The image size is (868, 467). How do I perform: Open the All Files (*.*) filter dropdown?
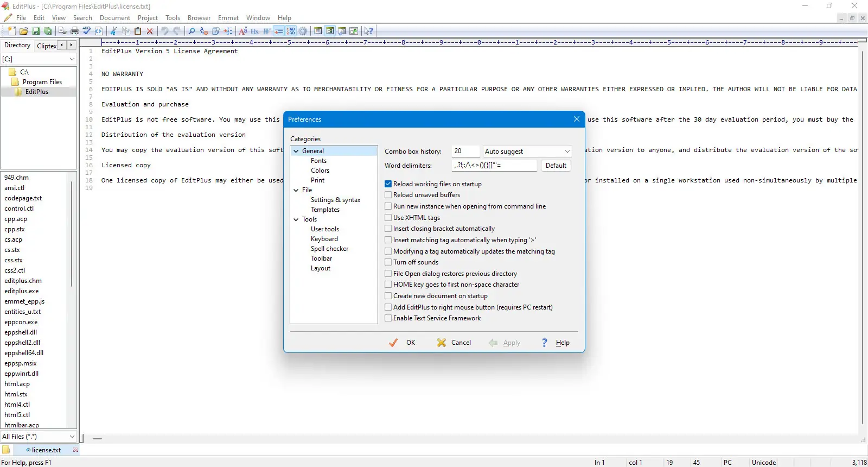(x=39, y=437)
